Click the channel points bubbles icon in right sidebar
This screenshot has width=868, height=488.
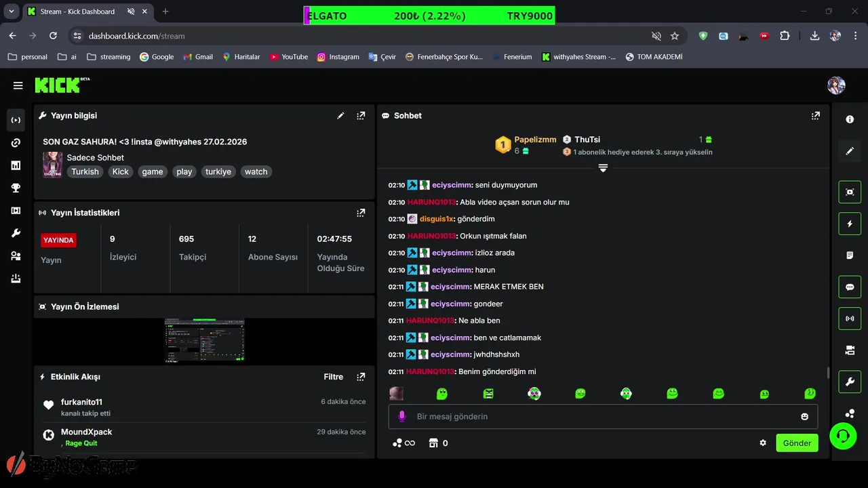tap(850, 413)
